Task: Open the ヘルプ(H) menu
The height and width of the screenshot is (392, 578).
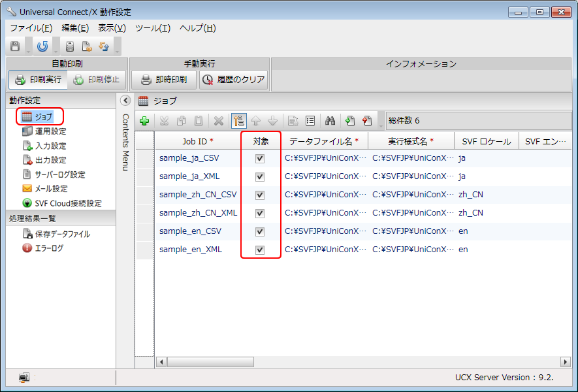Action: coord(198,28)
